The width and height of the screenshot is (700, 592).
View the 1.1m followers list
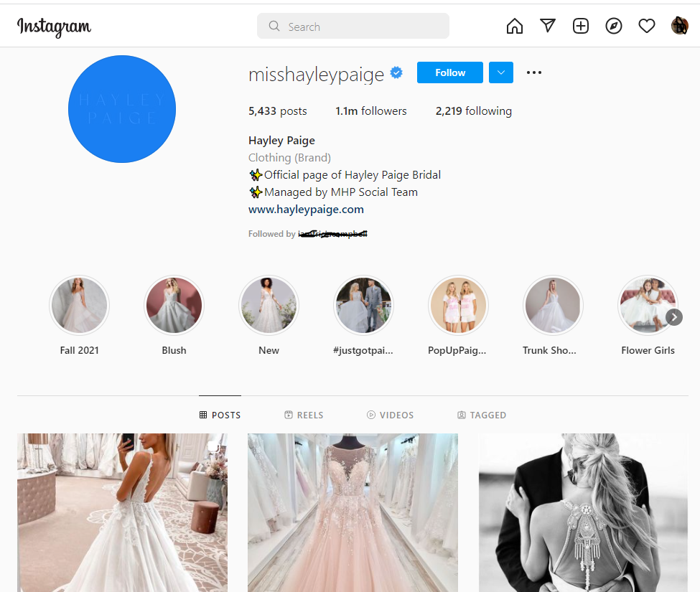coord(371,111)
